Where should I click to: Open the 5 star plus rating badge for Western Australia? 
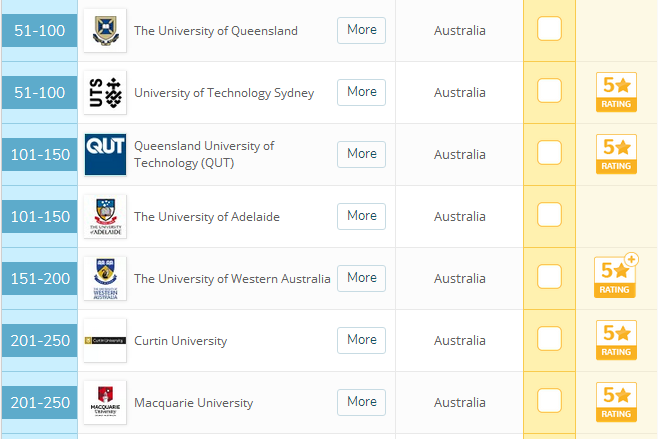pyautogui.click(x=616, y=276)
